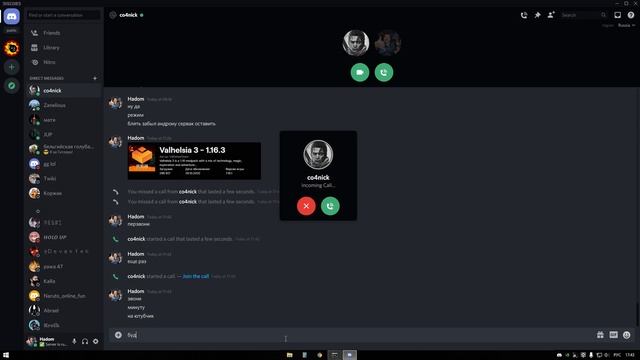Deafen with the headphones icon
640x360 pixels.
click(85, 341)
